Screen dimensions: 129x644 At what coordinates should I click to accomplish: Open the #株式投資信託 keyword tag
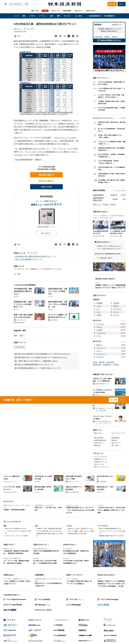pyautogui.click(x=20, y=347)
